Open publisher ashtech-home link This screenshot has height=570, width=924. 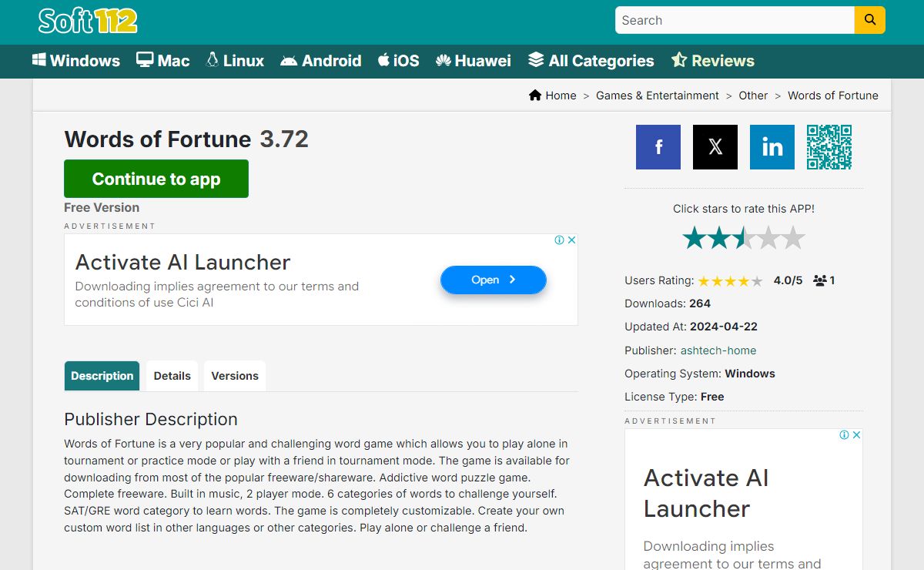(718, 350)
